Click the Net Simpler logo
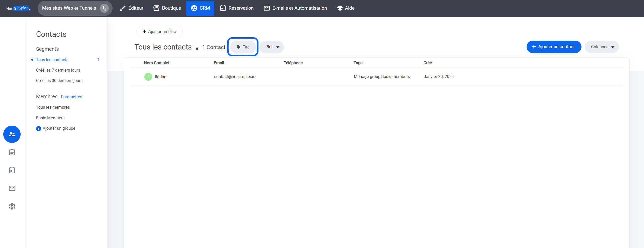 pos(18,8)
